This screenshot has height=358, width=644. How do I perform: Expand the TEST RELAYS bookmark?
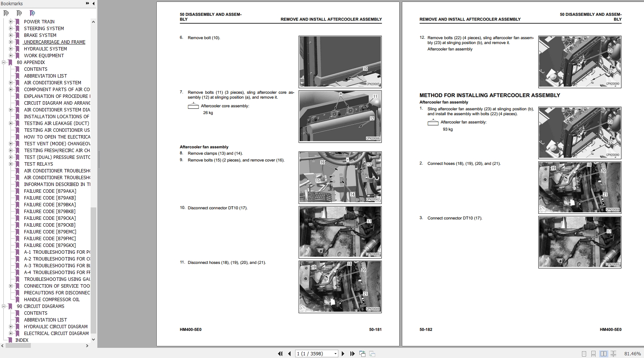coord(11,164)
